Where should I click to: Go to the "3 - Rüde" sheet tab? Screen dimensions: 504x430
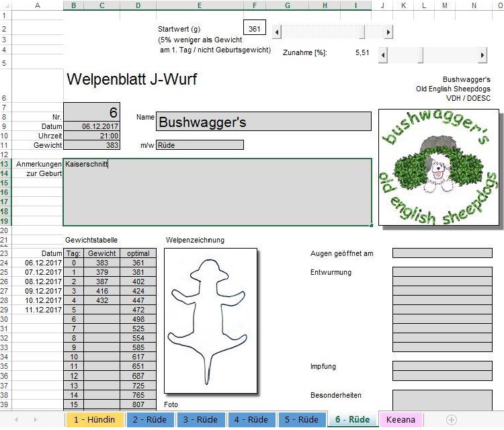click(198, 420)
